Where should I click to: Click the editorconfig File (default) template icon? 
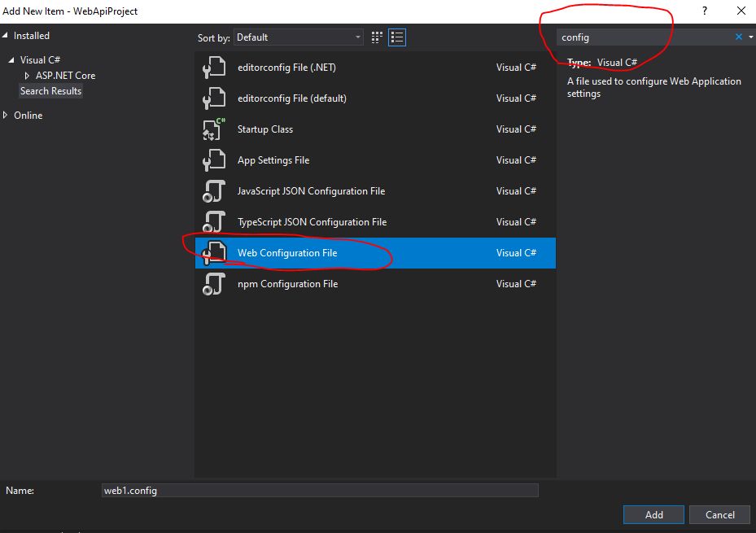[x=213, y=98]
